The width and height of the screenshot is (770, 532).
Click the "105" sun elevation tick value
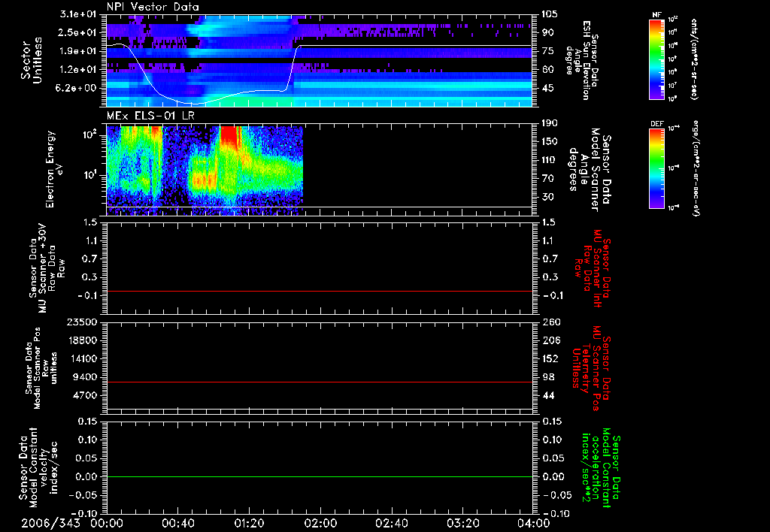(x=550, y=14)
